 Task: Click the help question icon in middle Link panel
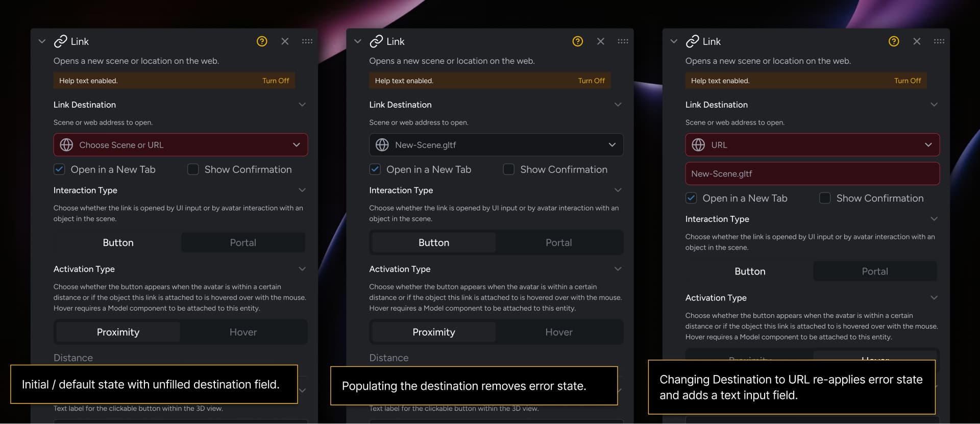[x=578, y=41]
